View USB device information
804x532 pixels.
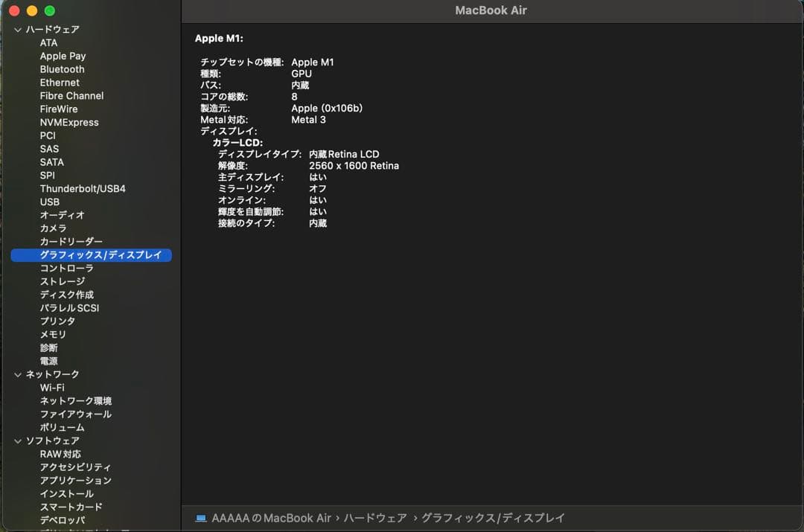(x=50, y=202)
